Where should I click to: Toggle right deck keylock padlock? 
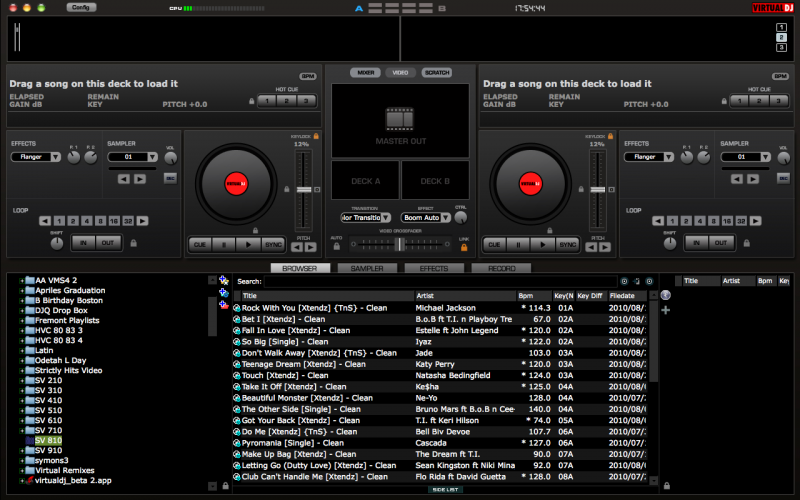tap(610, 136)
